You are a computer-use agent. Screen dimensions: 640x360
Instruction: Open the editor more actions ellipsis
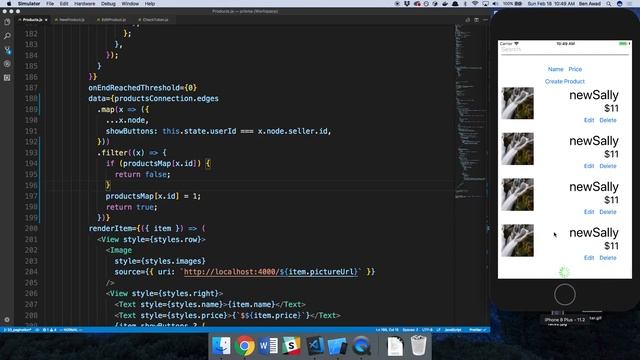[485, 20]
